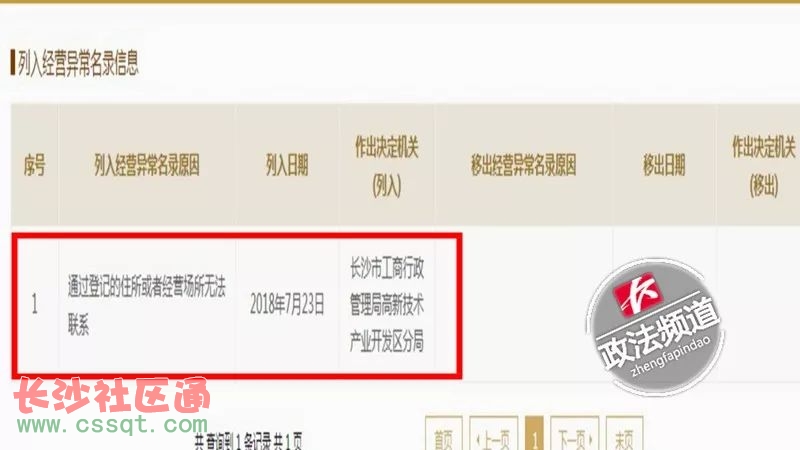Click the 移出日期 column header
The height and width of the screenshot is (450, 800).
pos(664,165)
